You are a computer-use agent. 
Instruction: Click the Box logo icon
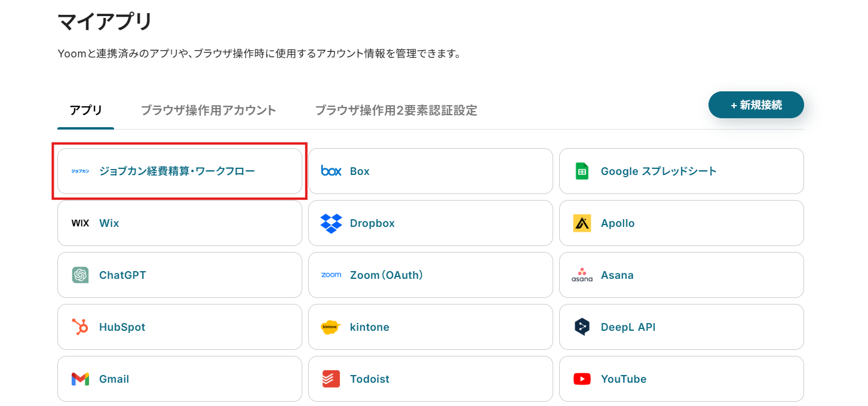pos(331,171)
